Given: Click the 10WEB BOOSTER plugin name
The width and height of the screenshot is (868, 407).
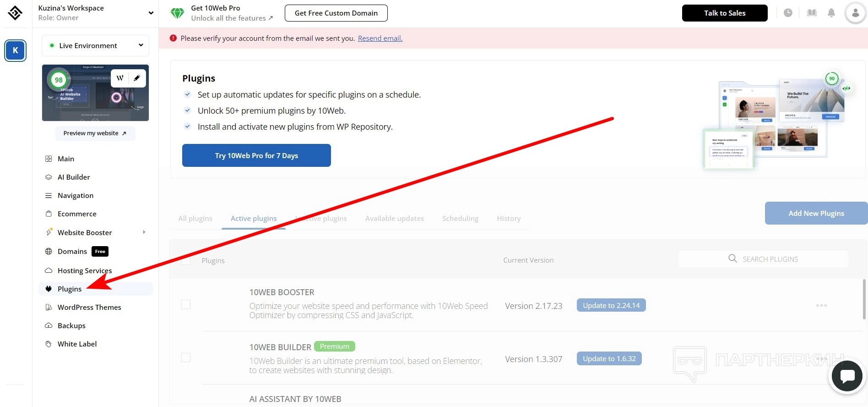Looking at the screenshot, I should [x=282, y=292].
